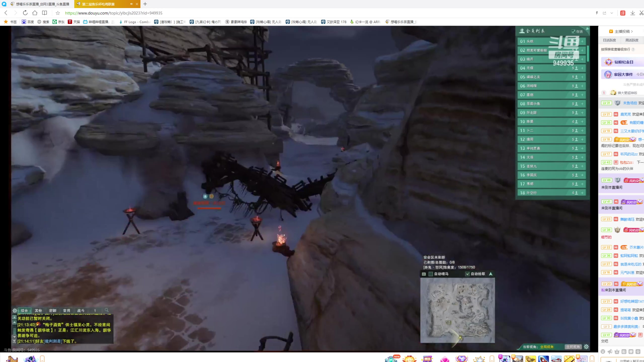This screenshot has height=362, width=644.
Task: Click the 梗 meme chat icon
Action: tap(631, 351)
